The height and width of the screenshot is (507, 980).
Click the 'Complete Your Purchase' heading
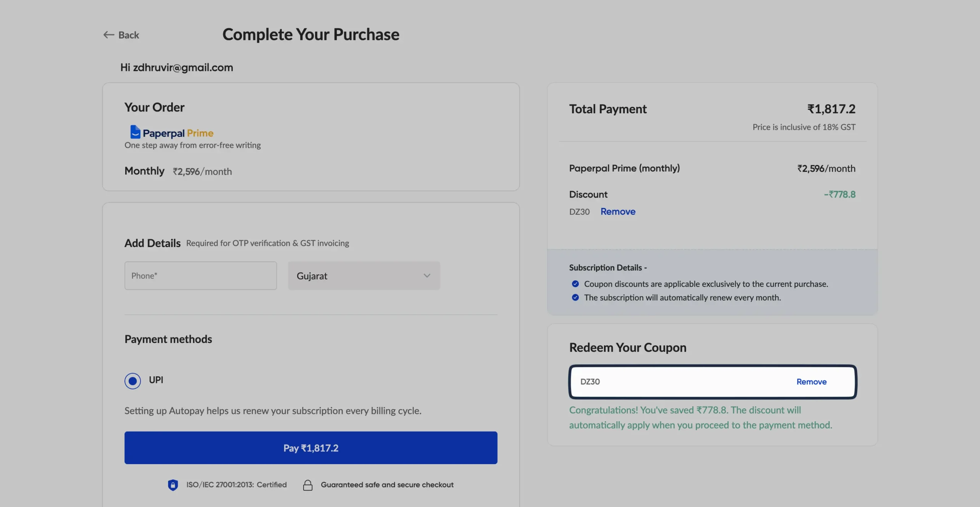[311, 34]
